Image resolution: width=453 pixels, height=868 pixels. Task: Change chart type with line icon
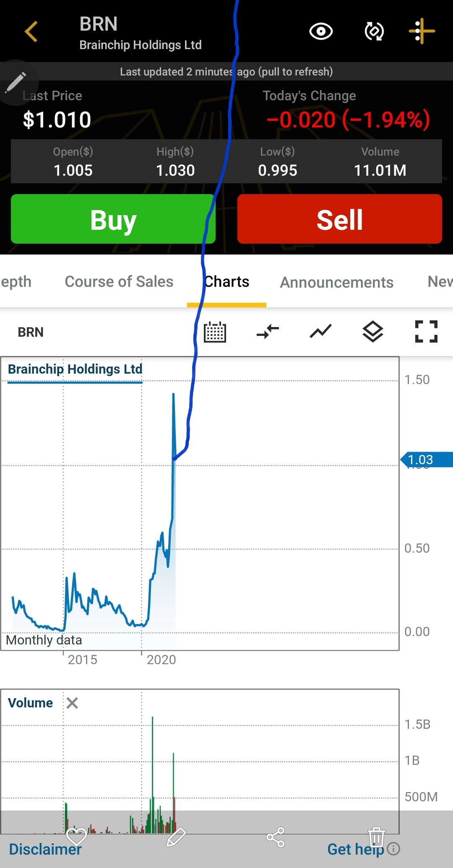point(321,332)
